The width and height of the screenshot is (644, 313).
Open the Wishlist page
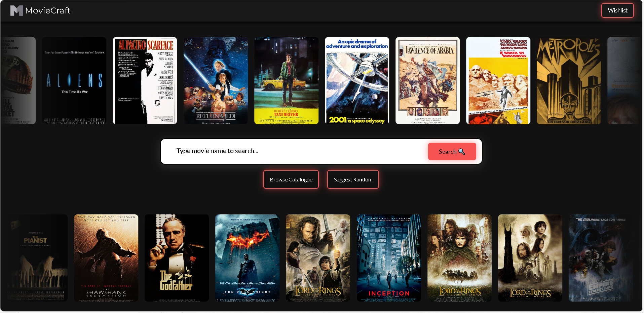click(x=617, y=10)
